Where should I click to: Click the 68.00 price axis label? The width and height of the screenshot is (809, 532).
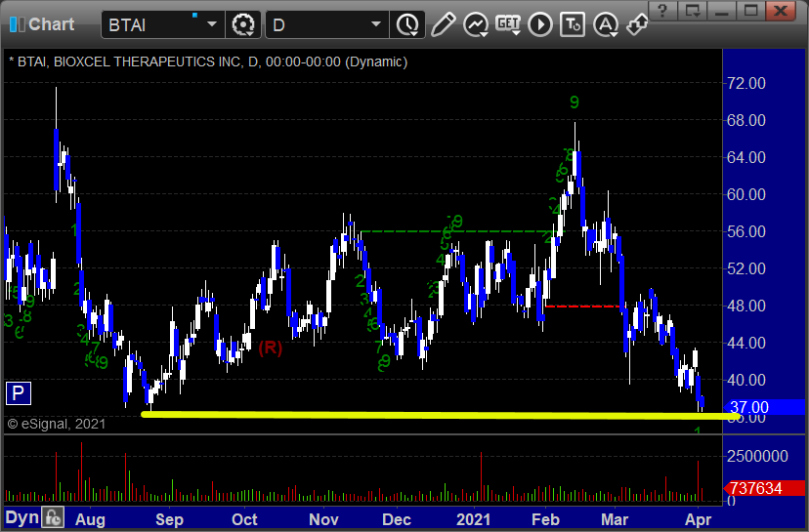click(745, 120)
